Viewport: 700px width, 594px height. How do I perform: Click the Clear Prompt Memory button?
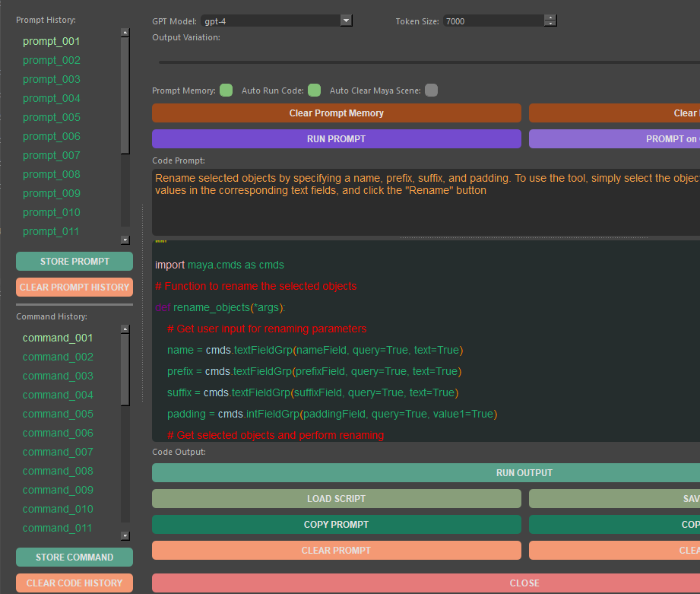337,113
